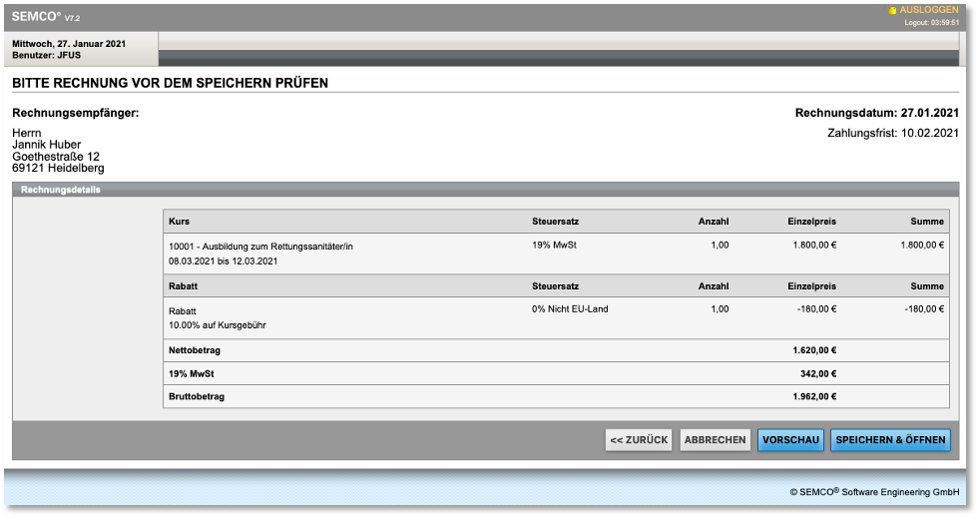Click the 'Zahlungsfrist: 10.02.2021' text
This screenshot has height=519, width=980.
pyautogui.click(x=893, y=133)
